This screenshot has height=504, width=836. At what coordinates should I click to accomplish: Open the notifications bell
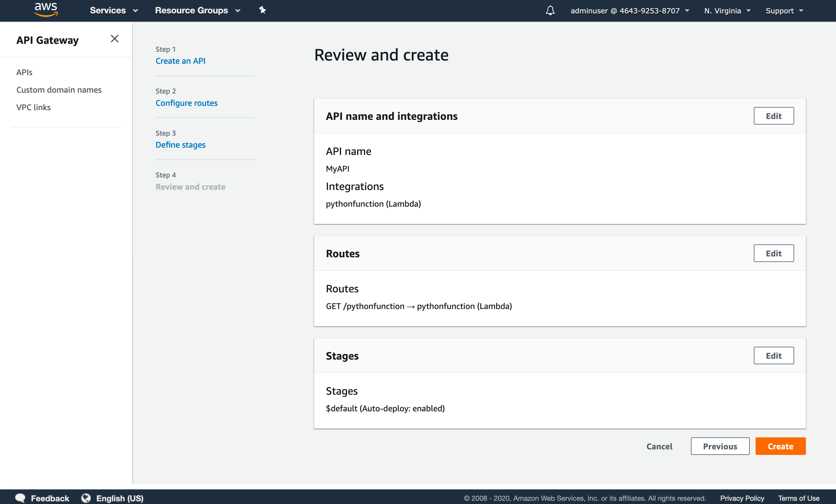click(x=550, y=11)
